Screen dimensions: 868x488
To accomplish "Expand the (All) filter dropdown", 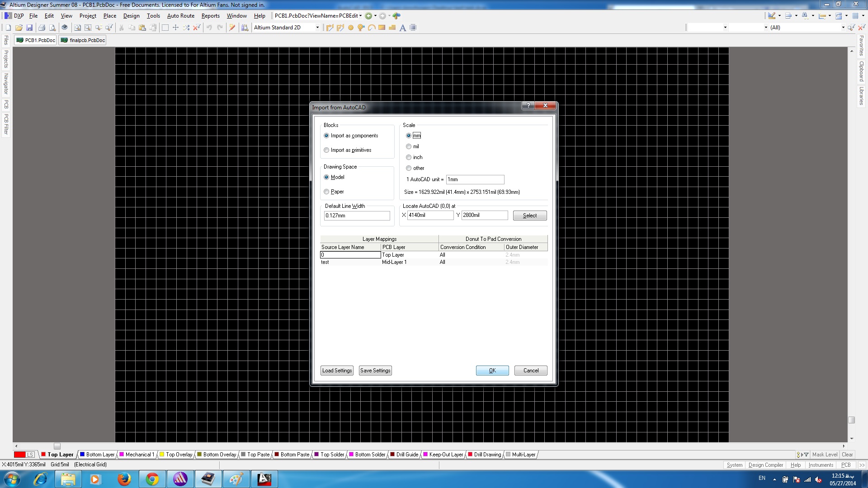I will [843, 28].
